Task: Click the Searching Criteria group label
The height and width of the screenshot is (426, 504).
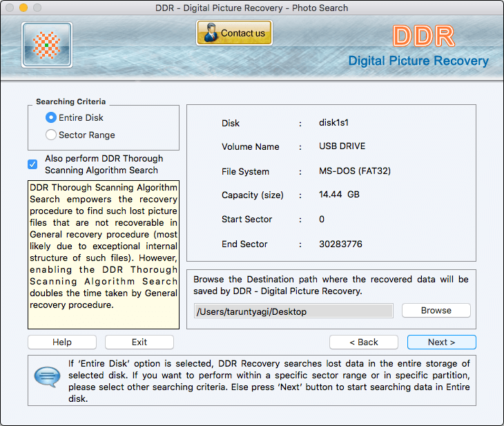Action: tap(70, 101)
